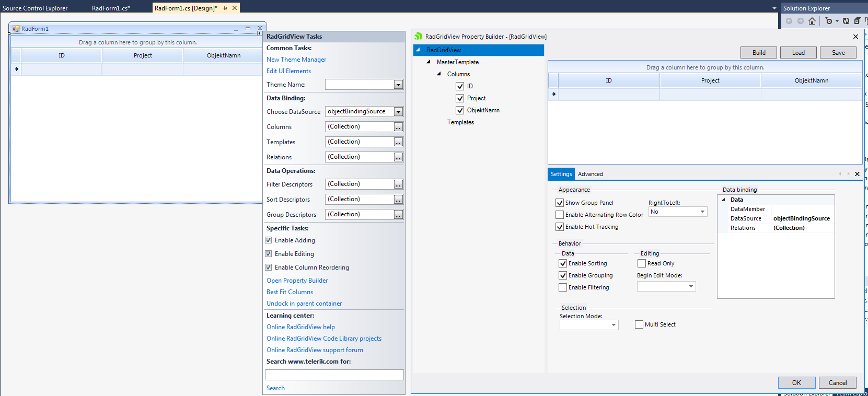Collapse RadGridView tree node
Image resolution: width=868 pixels, height=396 pixels.
click(418, 50)
